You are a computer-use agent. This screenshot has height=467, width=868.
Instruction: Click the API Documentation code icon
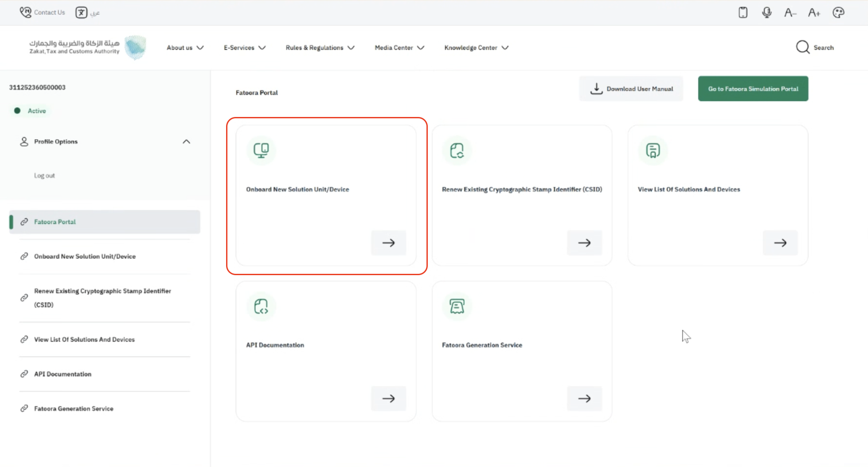(x=261, y=306)
